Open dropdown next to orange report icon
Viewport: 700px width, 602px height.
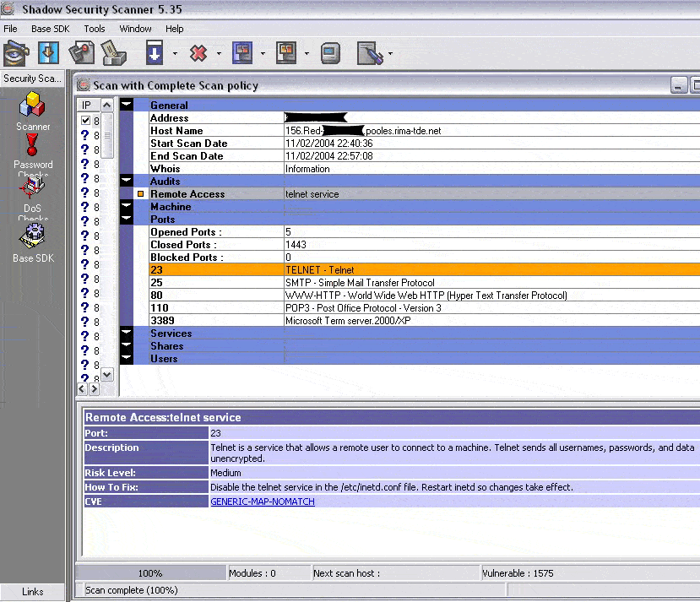click(x=307, y=53)
